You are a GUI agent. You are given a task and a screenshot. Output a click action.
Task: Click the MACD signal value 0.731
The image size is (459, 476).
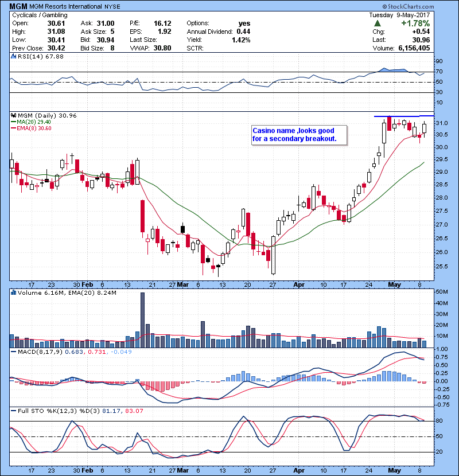click(96, 352)
